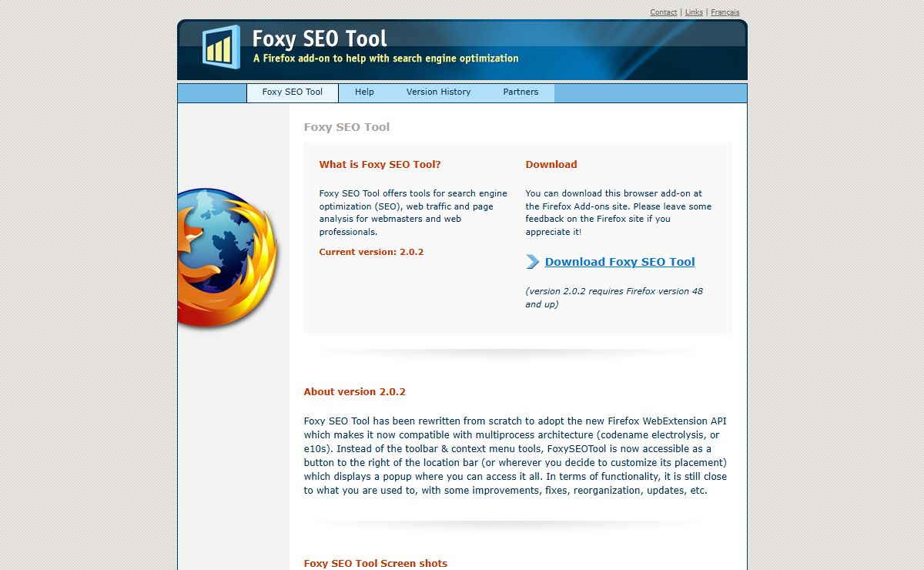The image size is (924, 570).
Task: Open the Help tab
Action: (364, 92)
